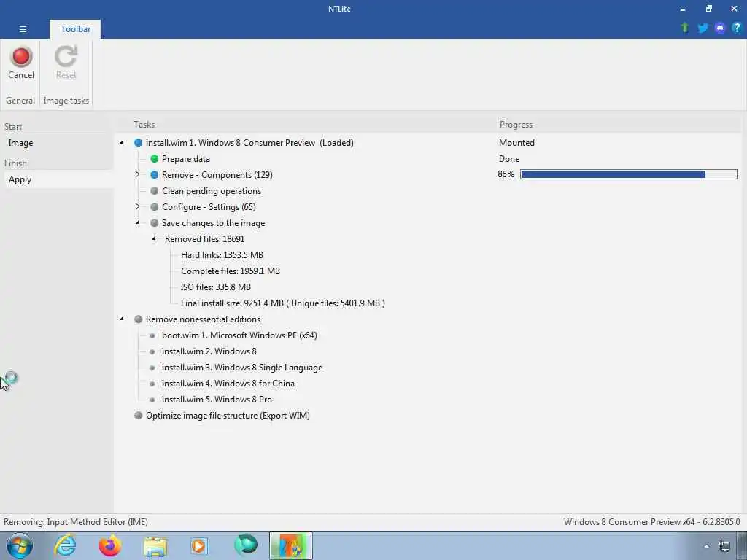747x560 pixels.
Task: Select the Prepare data task row
Action: pyautogui.click(x=186, y=158)
